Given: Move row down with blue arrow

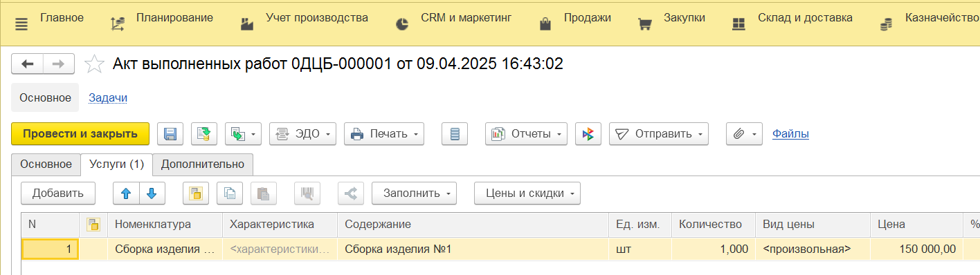Looking at the screenshot, I should 152,193.
